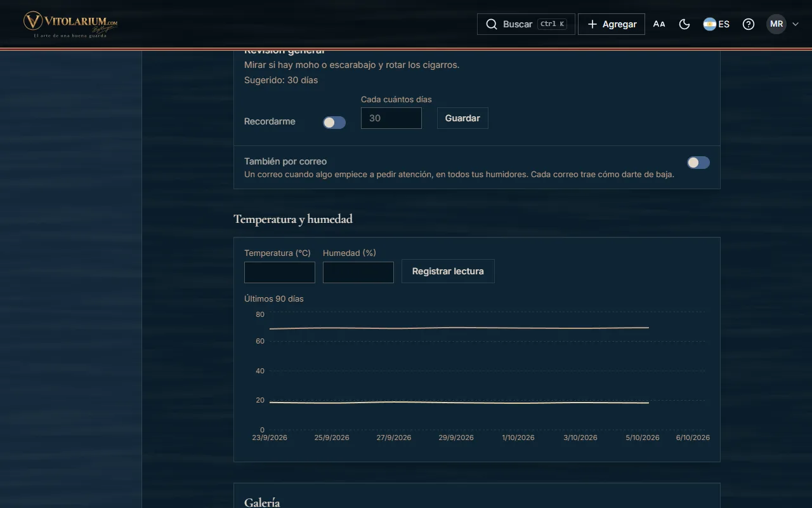Click the Galería heading
812x508 pixels.
[262, 502]
